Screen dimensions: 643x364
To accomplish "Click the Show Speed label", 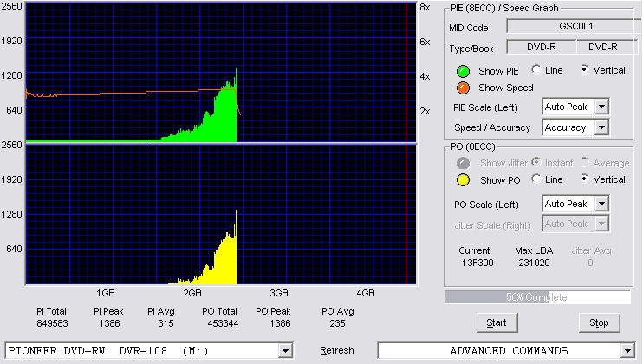I will click(x=505, y=88).
